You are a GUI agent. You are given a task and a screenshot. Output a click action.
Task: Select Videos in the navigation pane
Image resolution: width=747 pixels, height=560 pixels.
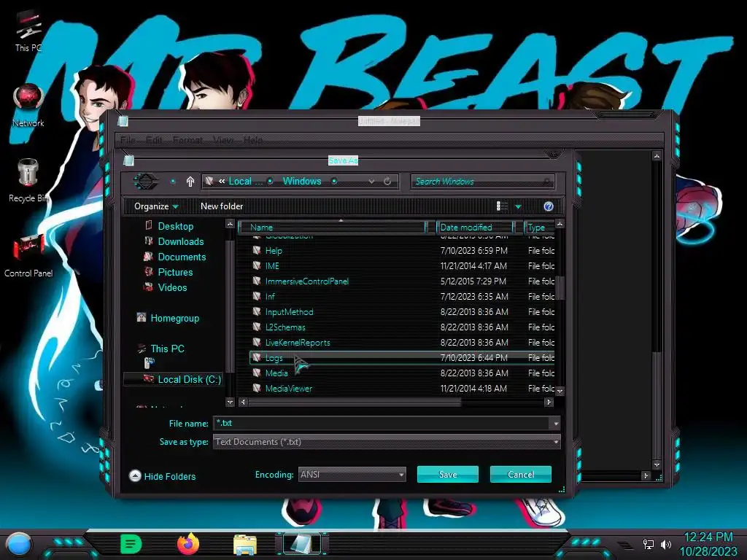point(172,287)
